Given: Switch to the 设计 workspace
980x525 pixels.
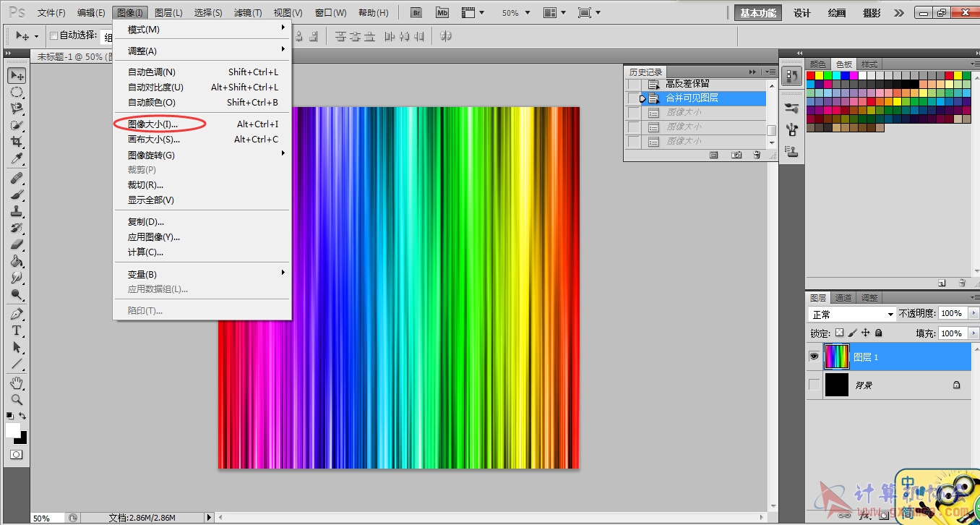Looking at the screenshot, I should click(x=802, y=13).
